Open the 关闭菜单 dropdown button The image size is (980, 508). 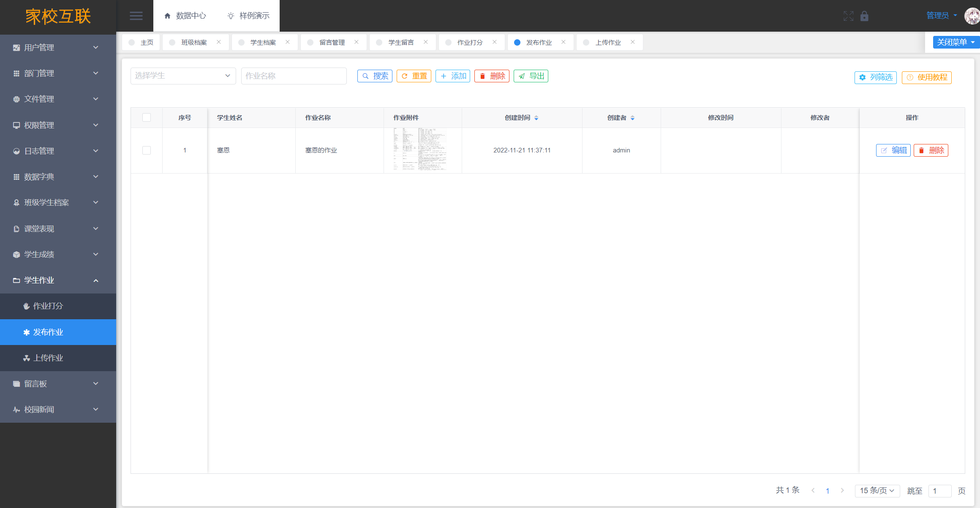click(x=955, y=42)
